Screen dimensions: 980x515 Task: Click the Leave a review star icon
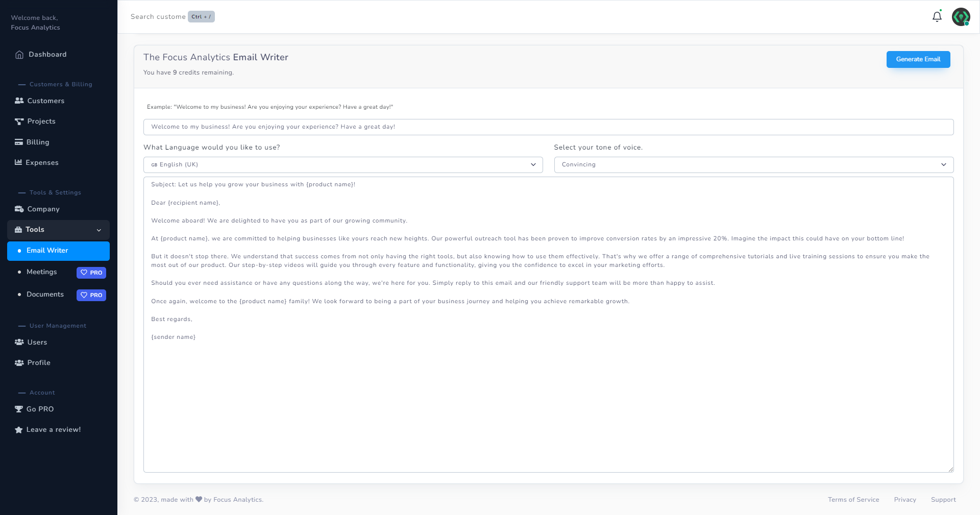click(19, 430)
